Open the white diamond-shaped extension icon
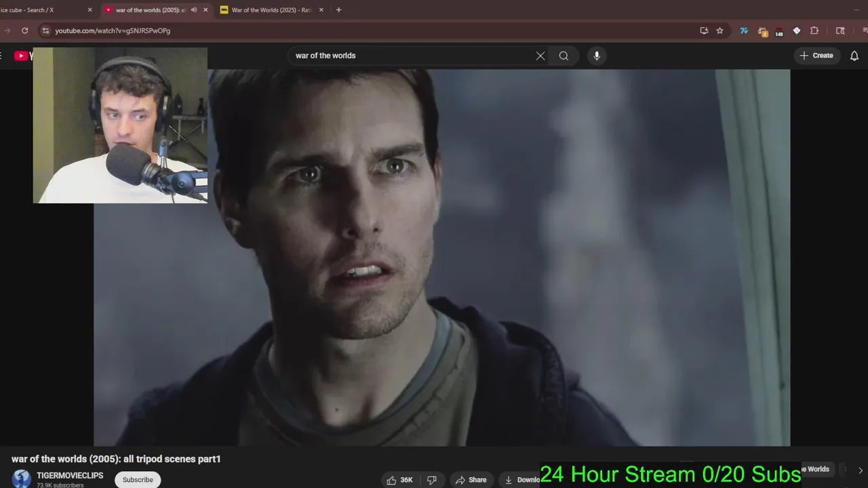This screenshot has height=488, width=868. (x=797, y=30)
